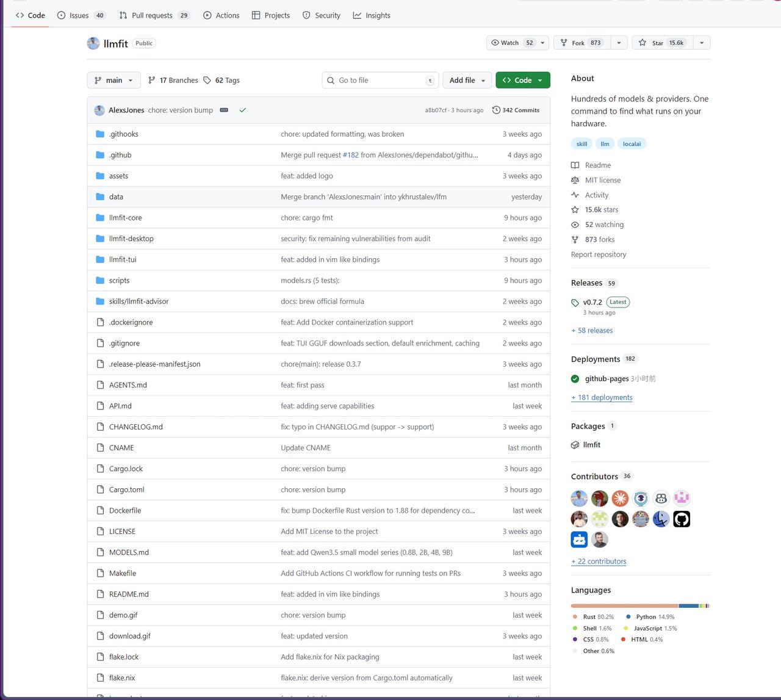Viewport: 781px width, 700px height.
Task: Open the main branch selector dropdown
Action: pos(114,81)
